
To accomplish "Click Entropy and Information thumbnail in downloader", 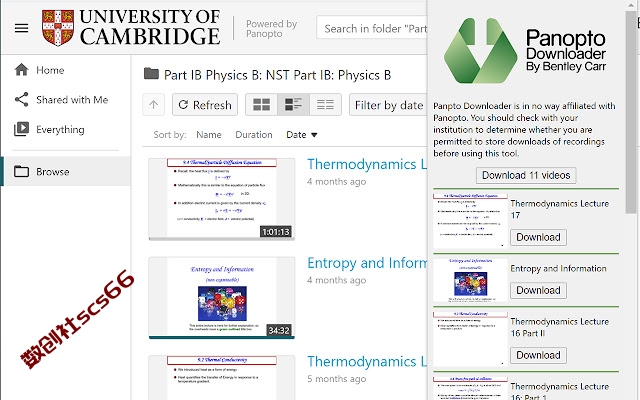I will [470, 280].
